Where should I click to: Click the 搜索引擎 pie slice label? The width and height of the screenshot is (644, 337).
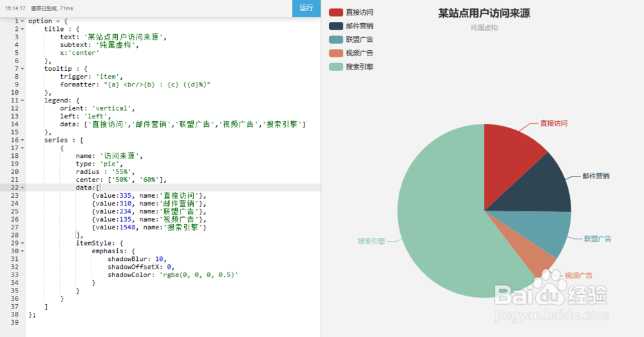[x=372, y=241]
